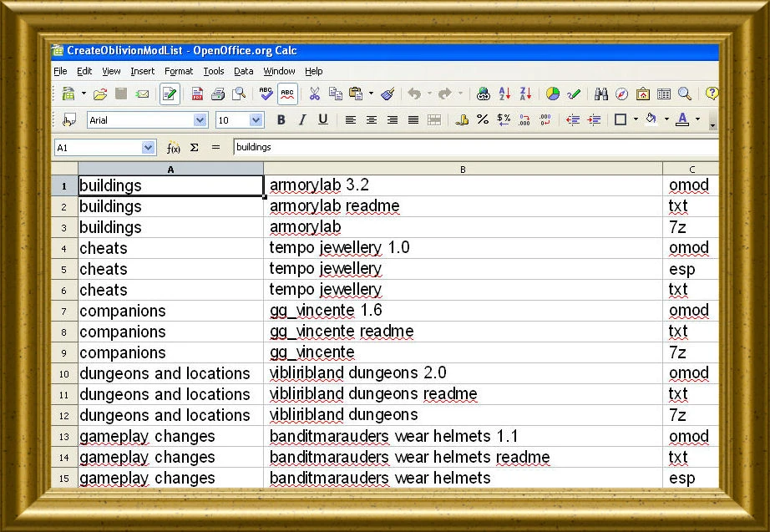Image resolution: width=770 pixels, height=532 pixels.
Task: Open the File menu
Action: [x=60, y=71]
